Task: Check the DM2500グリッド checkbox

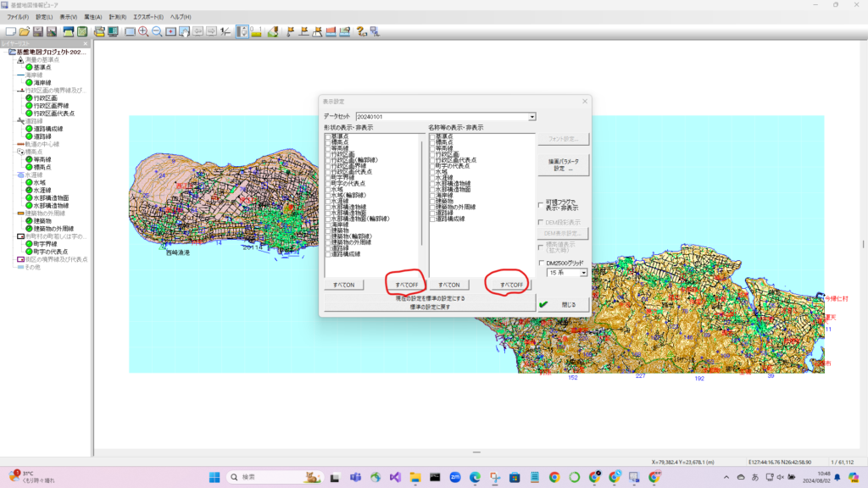Action: [x=542, y=263]
